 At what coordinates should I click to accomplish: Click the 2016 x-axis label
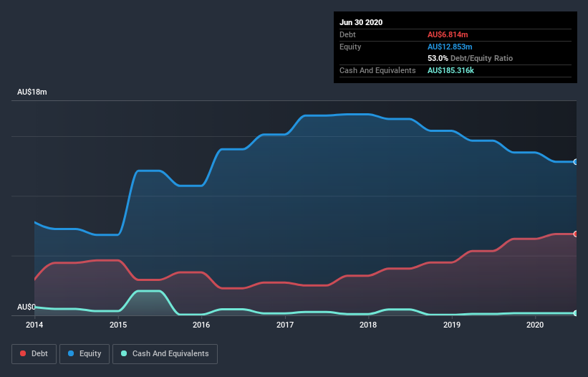click(201, 325)
